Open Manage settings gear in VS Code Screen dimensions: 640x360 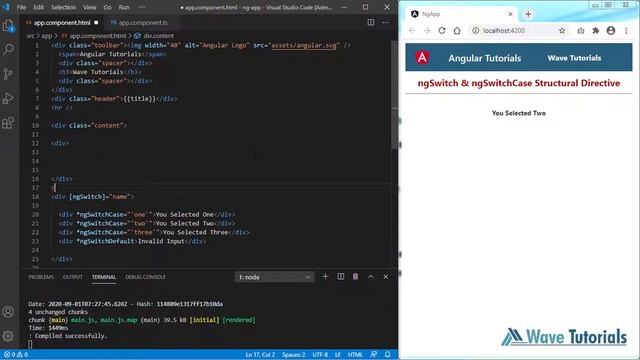8,336
